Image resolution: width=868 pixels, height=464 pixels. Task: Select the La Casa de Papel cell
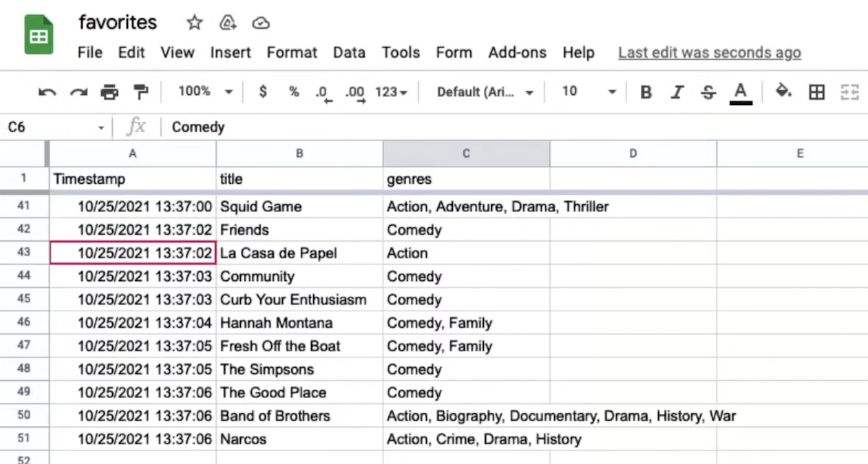click(x=299, y=253)
